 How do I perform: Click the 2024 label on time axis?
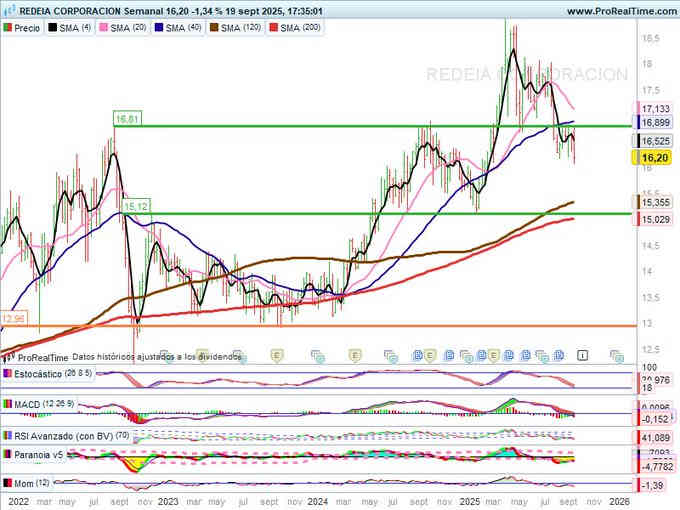click(317, 502)
